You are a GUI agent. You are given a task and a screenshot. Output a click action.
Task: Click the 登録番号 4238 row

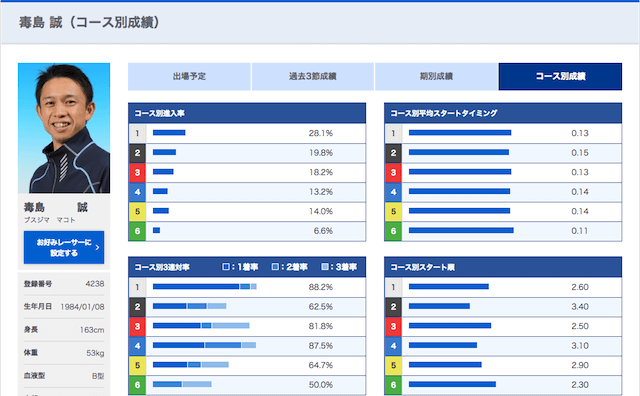[x=64, y=284]
